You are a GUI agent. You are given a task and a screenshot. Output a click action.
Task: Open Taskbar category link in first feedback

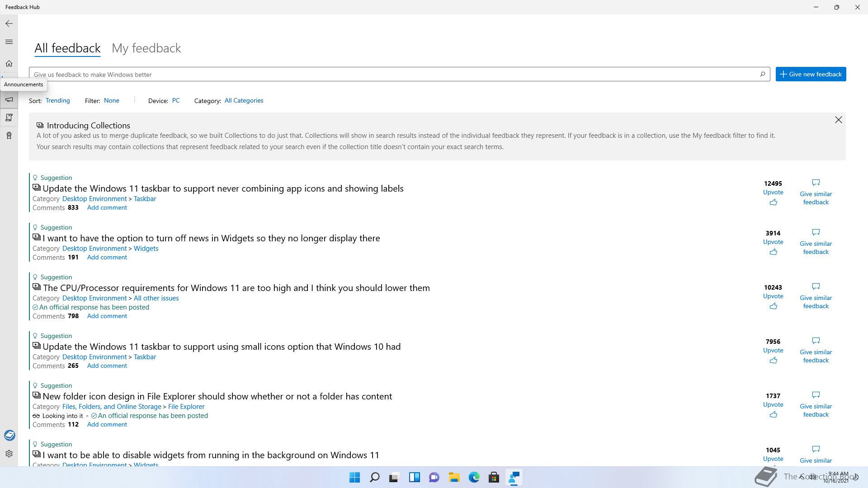click(x=145, y=199)
